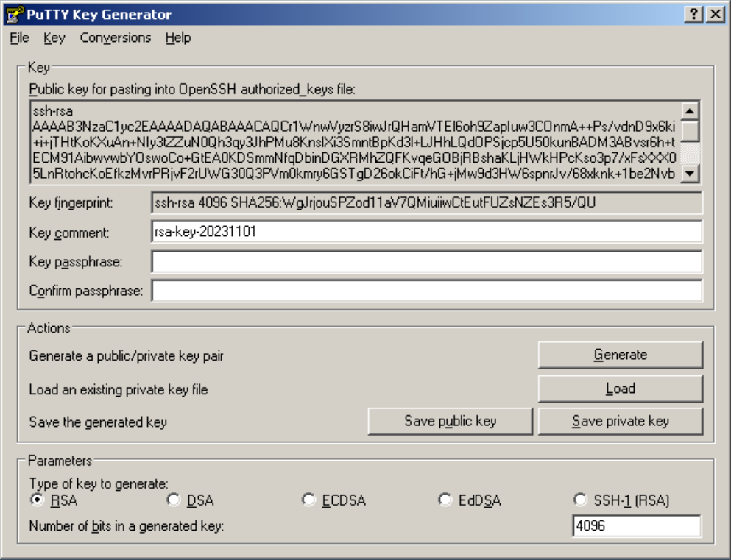Image resolution: width=731 pixels, height=560 pixels.
Task: Open the File menu
Action: 20,38
